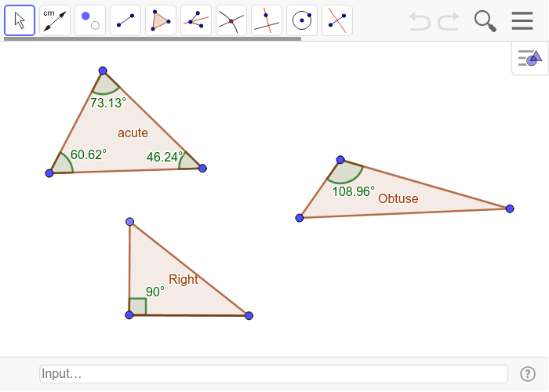Select the Angle Bisector tool
Image resolution: width=549 pixels, height=392 pixels.
196,20
